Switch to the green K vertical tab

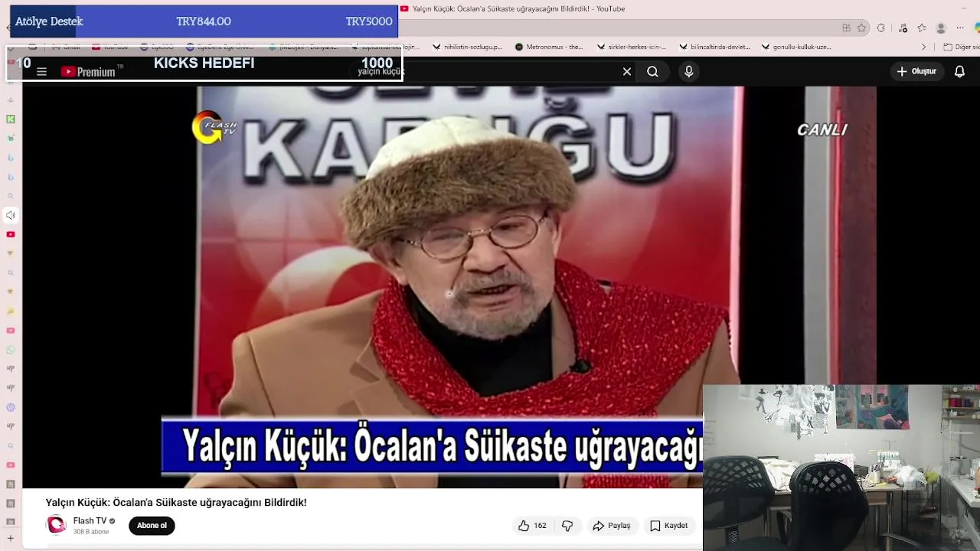11,119
